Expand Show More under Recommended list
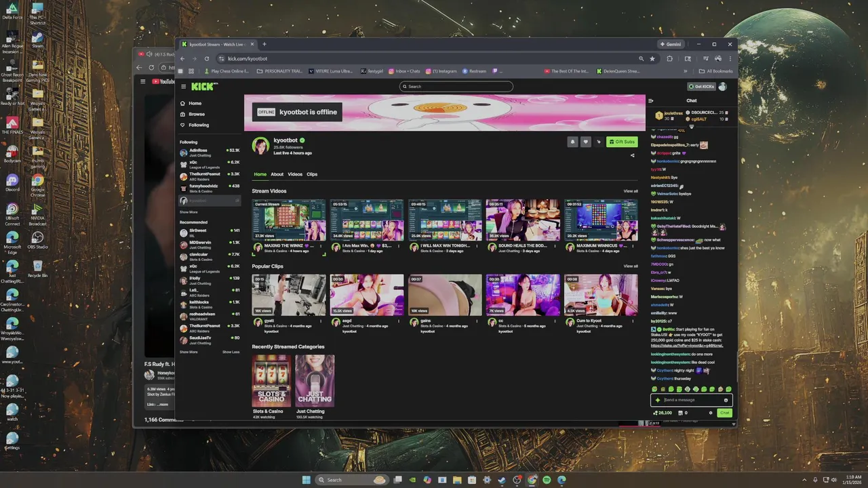The height and width of the screenshot is (488, 868). pyautogui.click(x=189, y=352)
